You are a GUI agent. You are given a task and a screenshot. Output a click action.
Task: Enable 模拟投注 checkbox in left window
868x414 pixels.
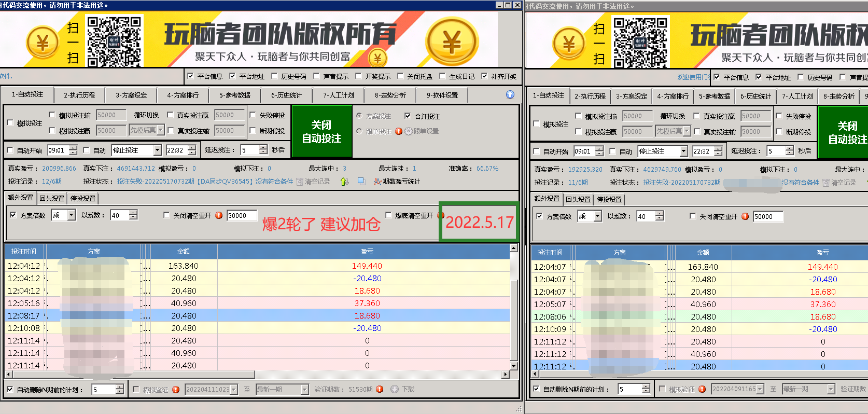pyautogui.click(x=10, y=123)
